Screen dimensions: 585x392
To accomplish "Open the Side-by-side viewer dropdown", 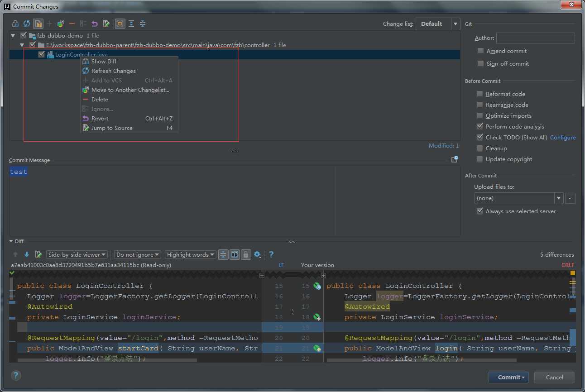I will pyautogui.click(x=77, y=254).
